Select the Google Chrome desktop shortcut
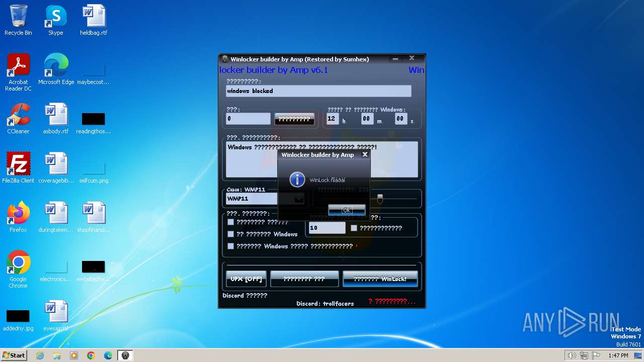Viewport: 644px width, 362px height. [x=18, y=269]
